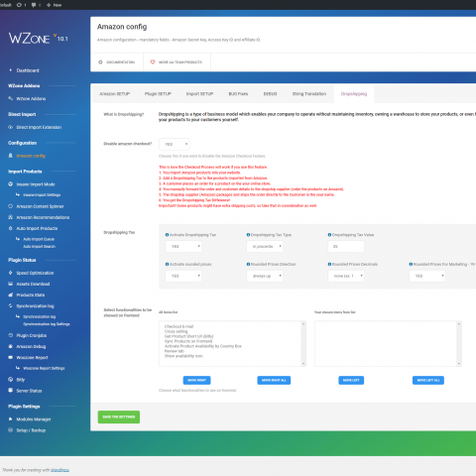Click the Assets Download sidebar icon

pos(10,284)
